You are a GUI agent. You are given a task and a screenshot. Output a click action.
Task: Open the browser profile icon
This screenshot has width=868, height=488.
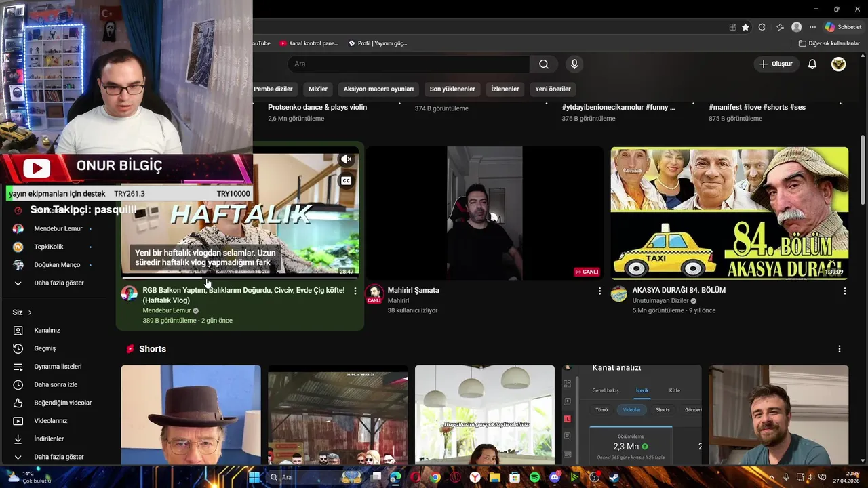(x=796, y=27)
